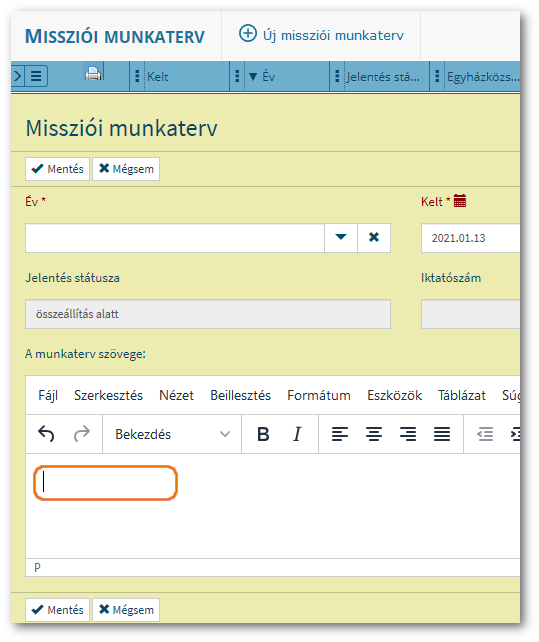This screenshot has width=539, height=642.
Task: Align text to the right
Action: coord(408,434)
